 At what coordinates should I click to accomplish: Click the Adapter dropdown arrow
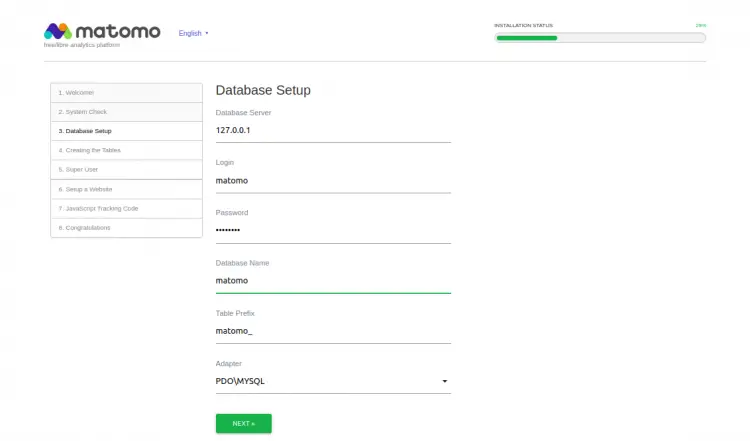(444, 381)
